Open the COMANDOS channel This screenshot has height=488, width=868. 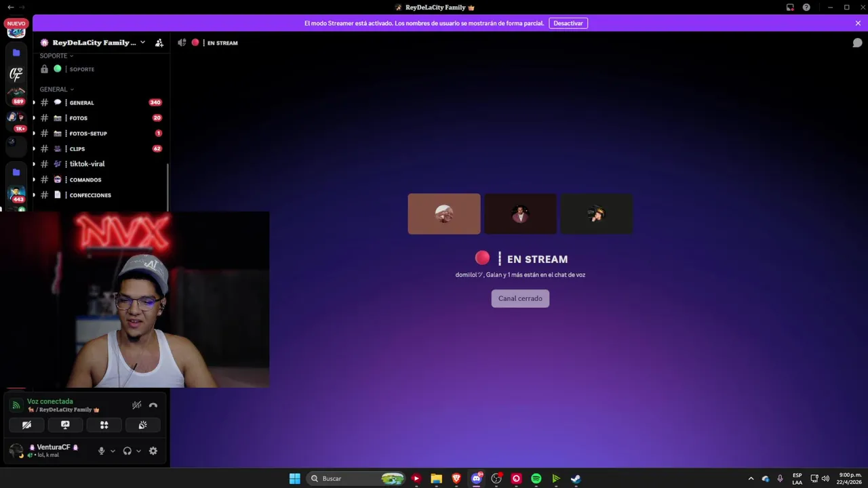click(x=100, y=180)
